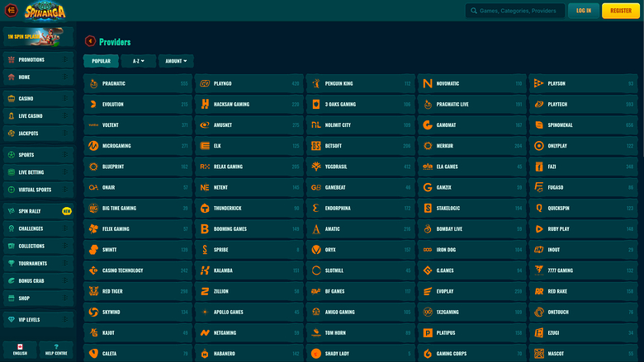Image resolution: width=644 pixels, height=362 pixels.
Task: Expand the Amount sort dropdown
Action: [x=176, y=61]
